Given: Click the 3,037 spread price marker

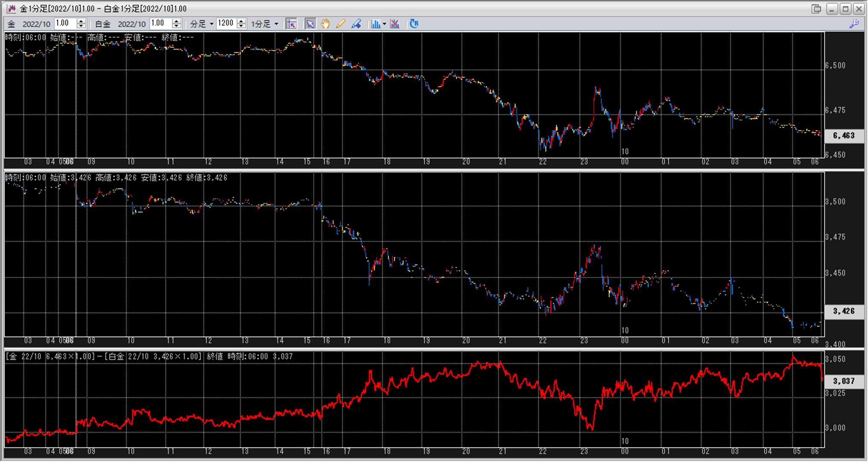Looking at the screenshot, I should click(x=843, y=381).
